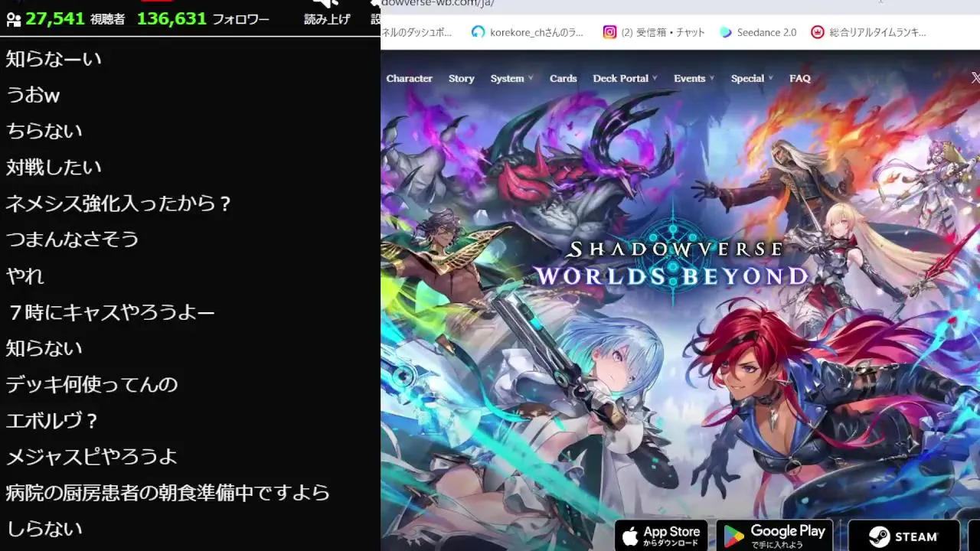Open the Story page in site navigation

[x=461, y=78]
